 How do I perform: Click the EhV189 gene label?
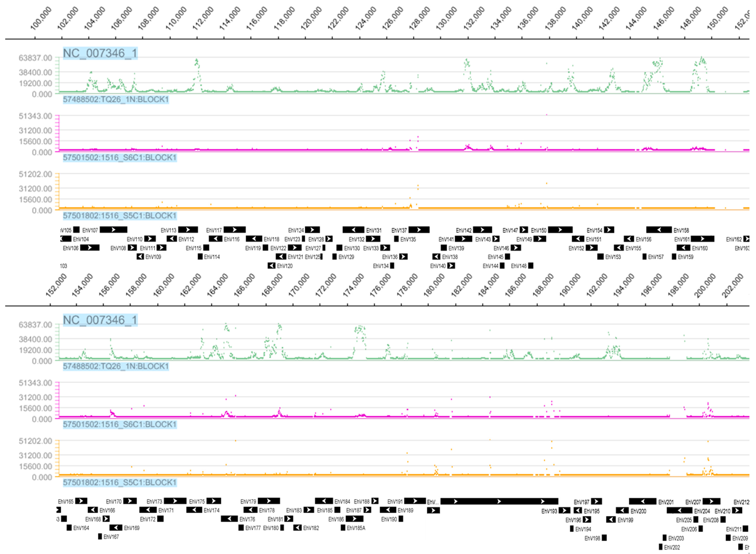[406, 511]
